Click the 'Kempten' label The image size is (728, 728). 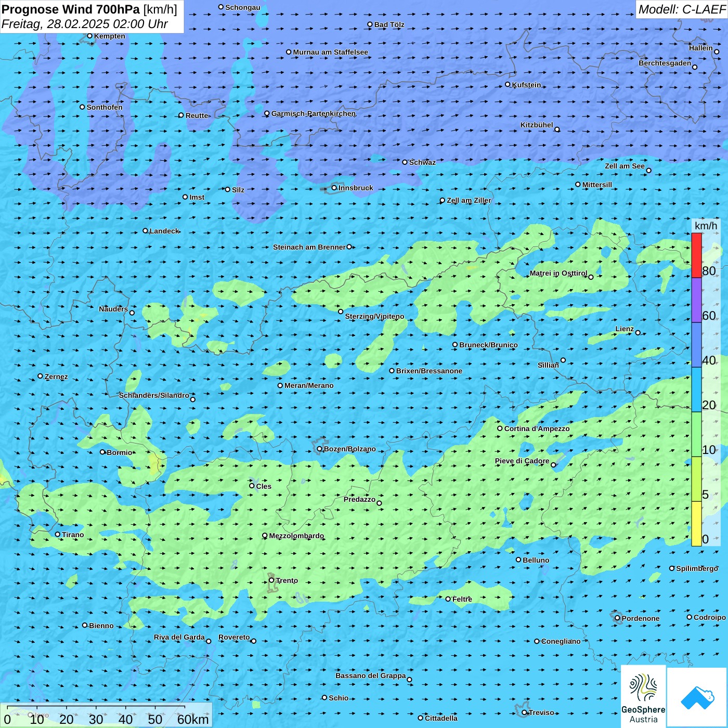pyautogui.click(x=110, y=36)
